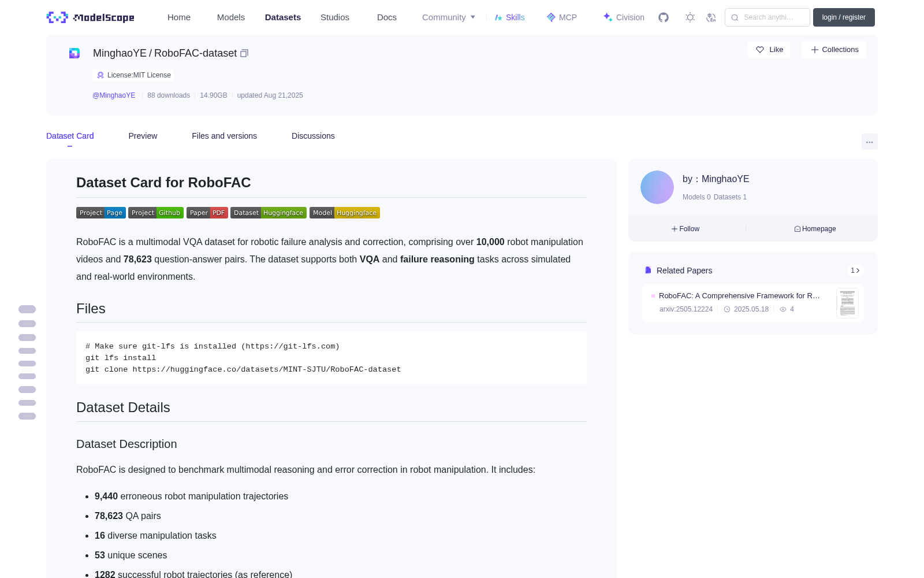
Task: Click the Collections plus icon
Action: (x=815, y=50)
